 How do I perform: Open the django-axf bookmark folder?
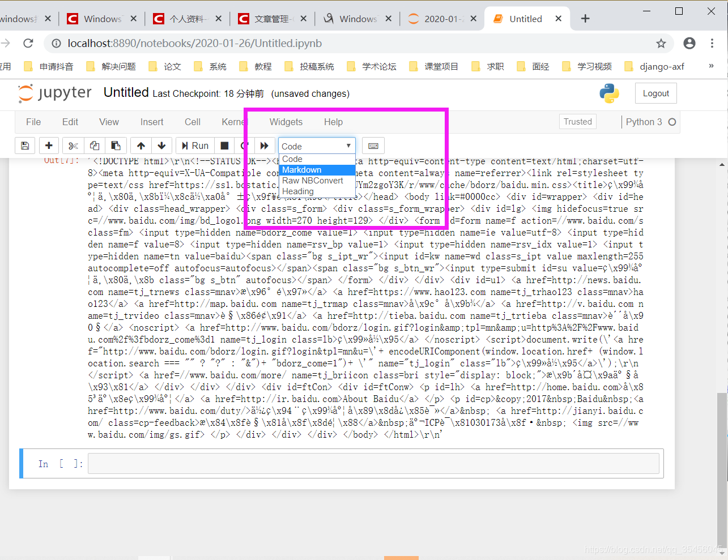(654, 66)
